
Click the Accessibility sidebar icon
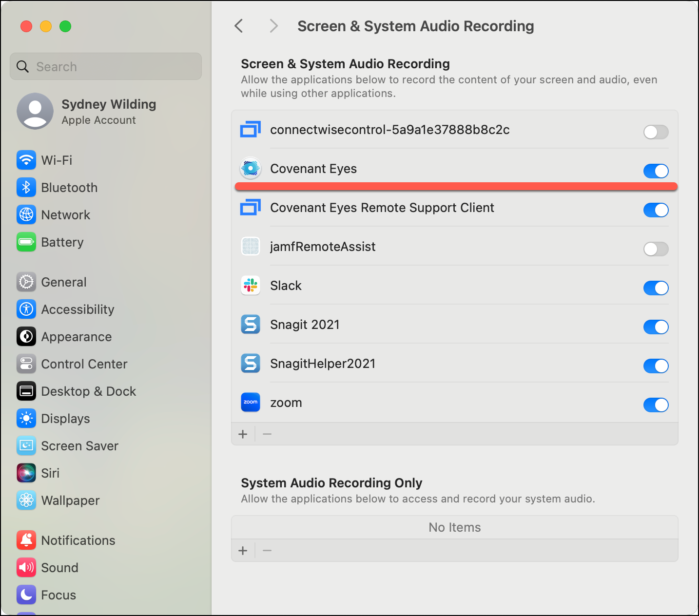coord(26,309)
